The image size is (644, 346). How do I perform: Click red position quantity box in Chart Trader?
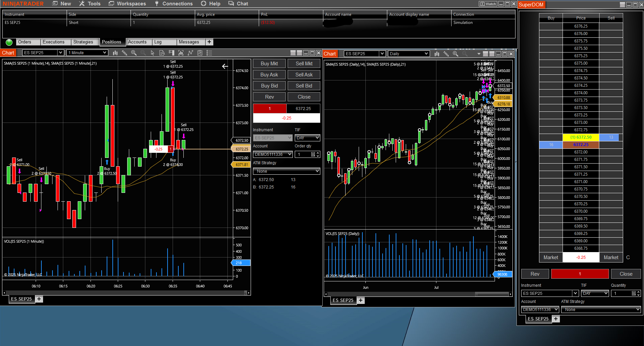[x=270, y=109]
